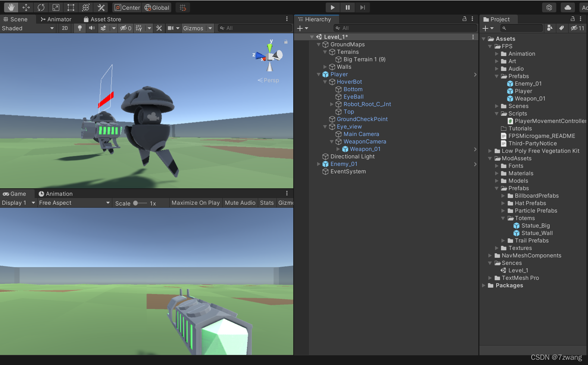Switch to the Animation tab
The width and height of the screenshot is (588, 365).
(x=56, y=194)
